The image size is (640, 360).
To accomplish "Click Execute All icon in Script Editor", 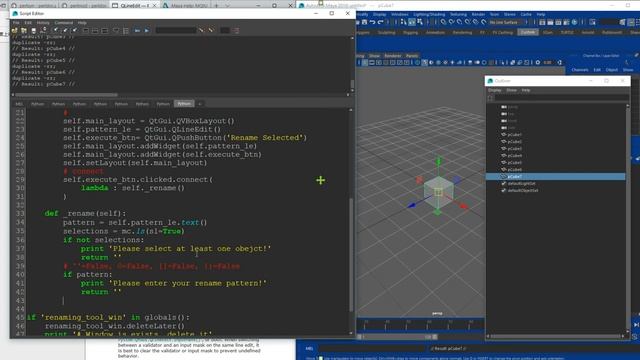I will [x=137, y=30].
